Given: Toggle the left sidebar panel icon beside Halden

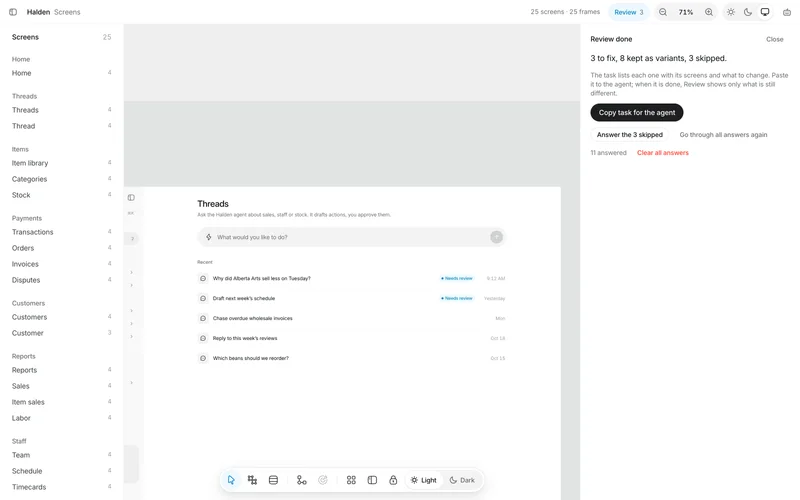Looking at the screenshot, I should 13,12.
